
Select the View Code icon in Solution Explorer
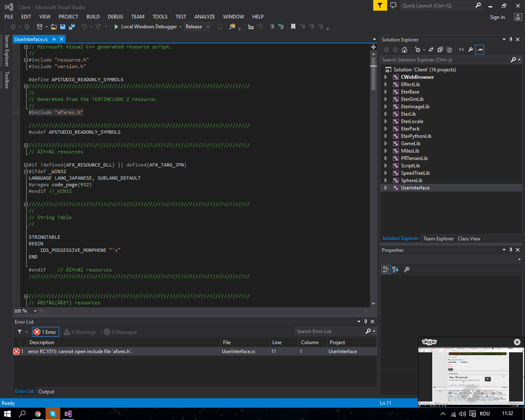click(461, 49)
